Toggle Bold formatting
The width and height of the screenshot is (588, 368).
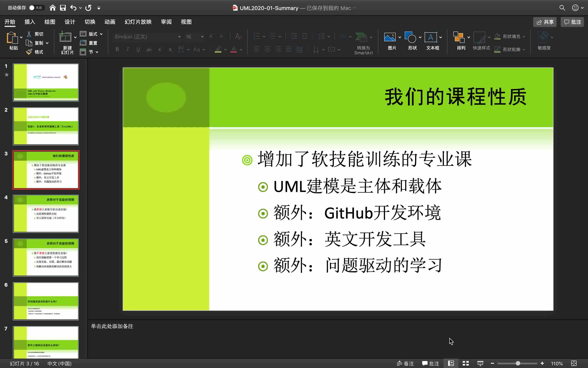[117, 49]
